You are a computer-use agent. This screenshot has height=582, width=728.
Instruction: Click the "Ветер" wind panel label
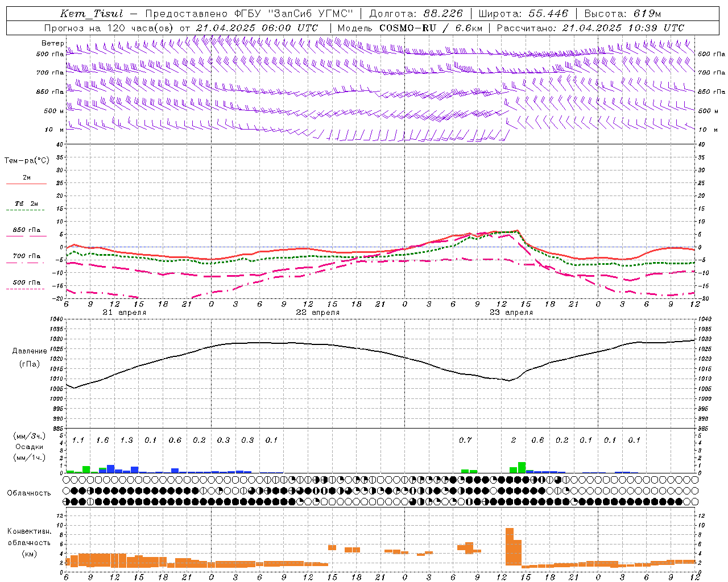[52, 43]
